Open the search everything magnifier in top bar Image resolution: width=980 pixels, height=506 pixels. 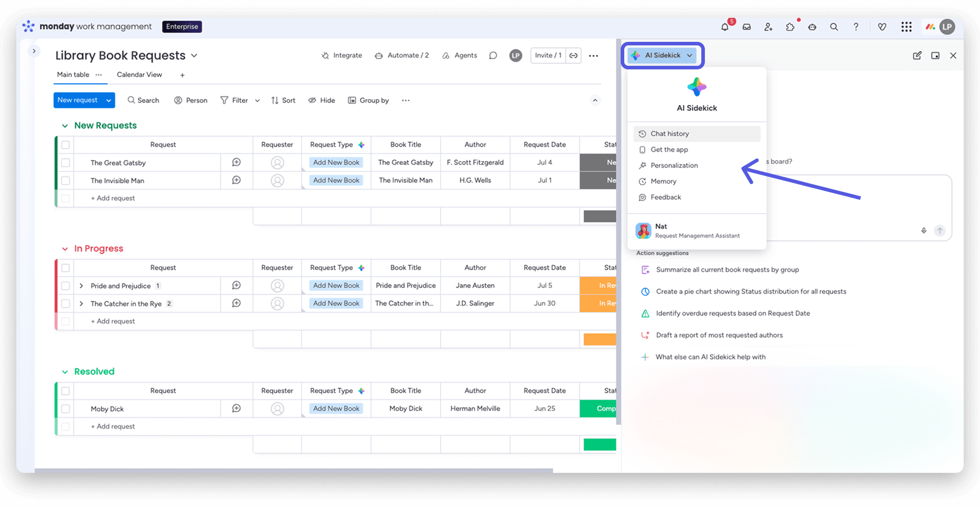click(x=834, y=27)
